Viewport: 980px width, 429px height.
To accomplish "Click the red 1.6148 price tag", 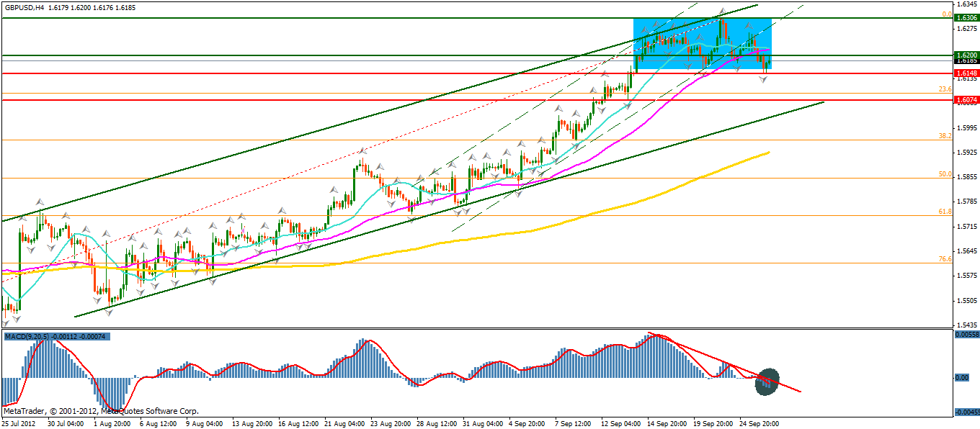I will 965,73.
